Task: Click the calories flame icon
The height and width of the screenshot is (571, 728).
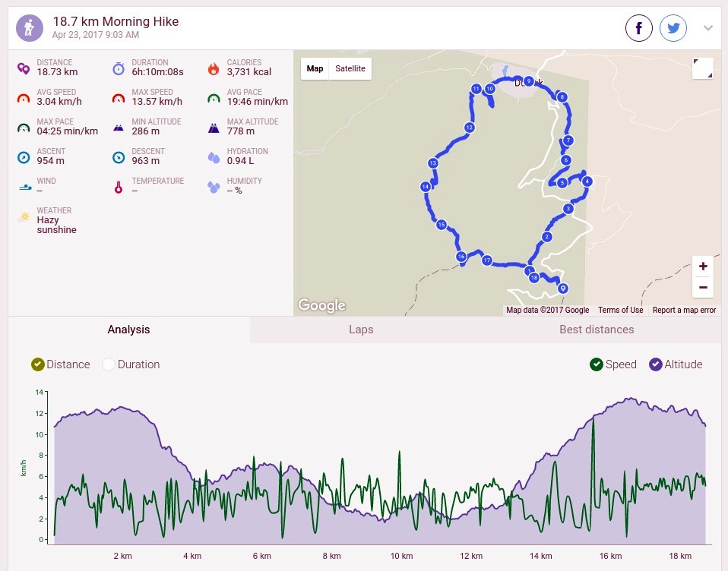Action: click(214, 68)
